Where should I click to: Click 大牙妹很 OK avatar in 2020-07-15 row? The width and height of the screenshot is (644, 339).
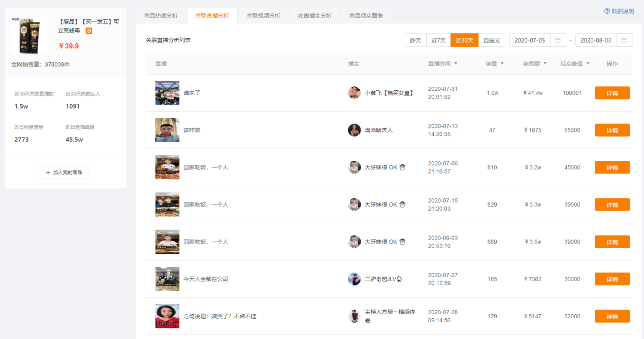[x=355, y=205]
